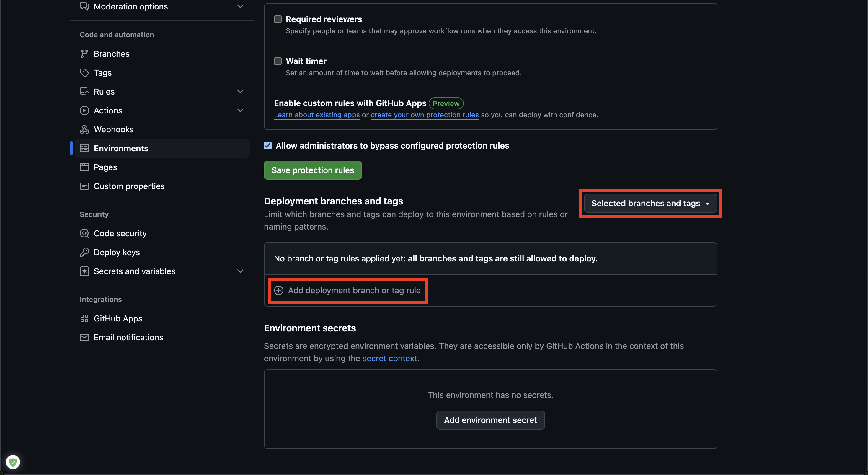Image resolution: width=868 pixels, height=475 pixels.
Task: Expand the Actions submenu chevron
Action: point(240,110)
